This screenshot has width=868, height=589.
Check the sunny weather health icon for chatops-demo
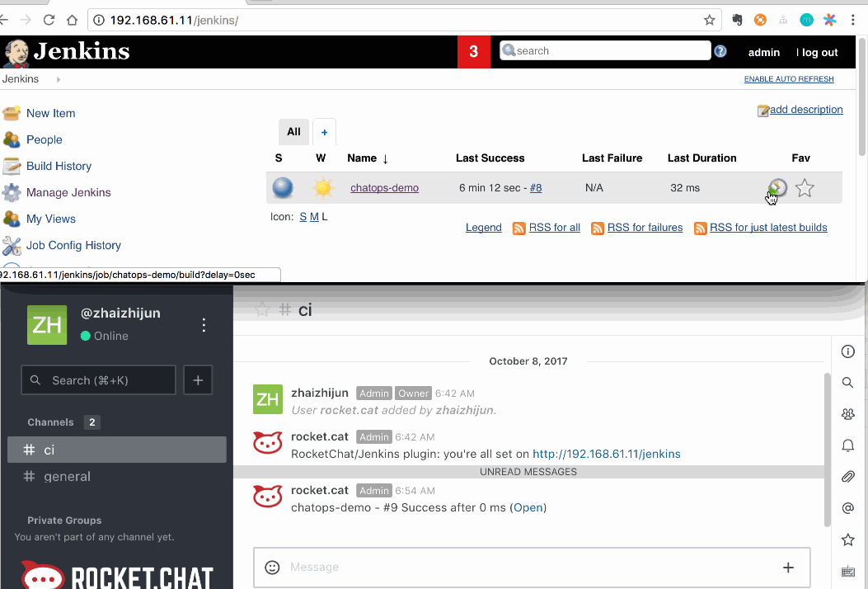click(x=322, y=187)
